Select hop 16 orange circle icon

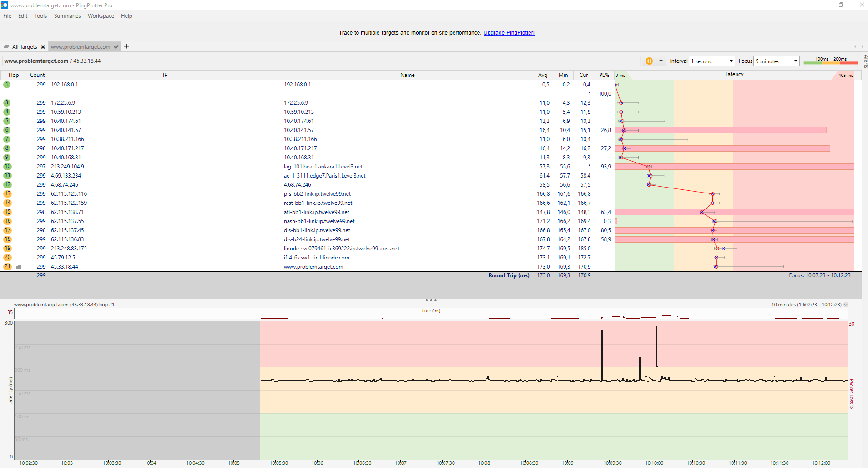7,221
